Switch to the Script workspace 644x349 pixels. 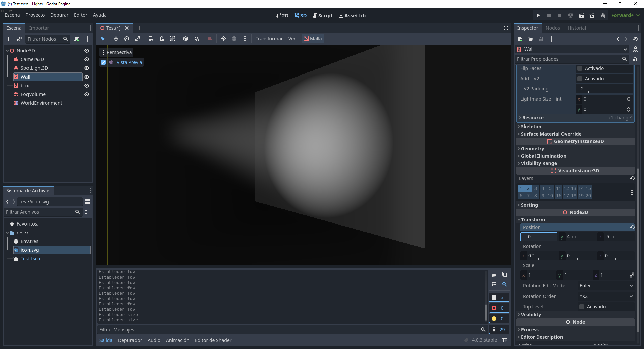pyautogui.click(x=323, y=15)
